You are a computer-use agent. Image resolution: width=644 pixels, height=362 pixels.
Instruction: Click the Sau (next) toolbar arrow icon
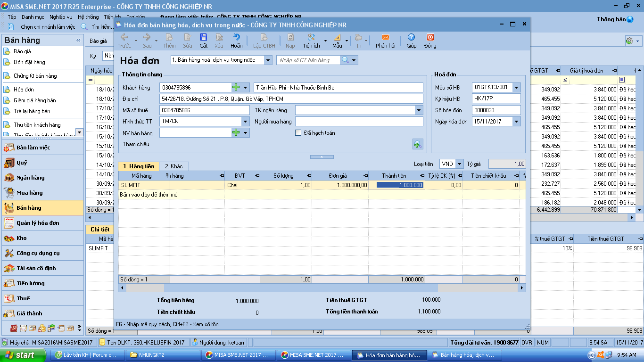(x=147, y=37)
